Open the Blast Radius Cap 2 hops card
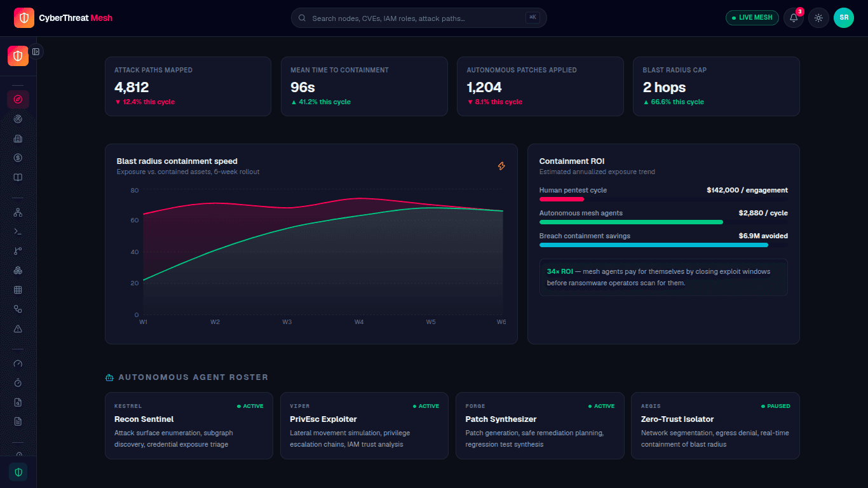868x488 pixels. pos(716,86)
